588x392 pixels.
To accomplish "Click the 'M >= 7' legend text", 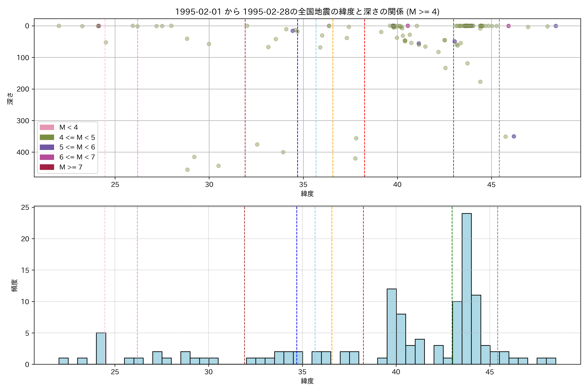I will click(x=71, y=167).
